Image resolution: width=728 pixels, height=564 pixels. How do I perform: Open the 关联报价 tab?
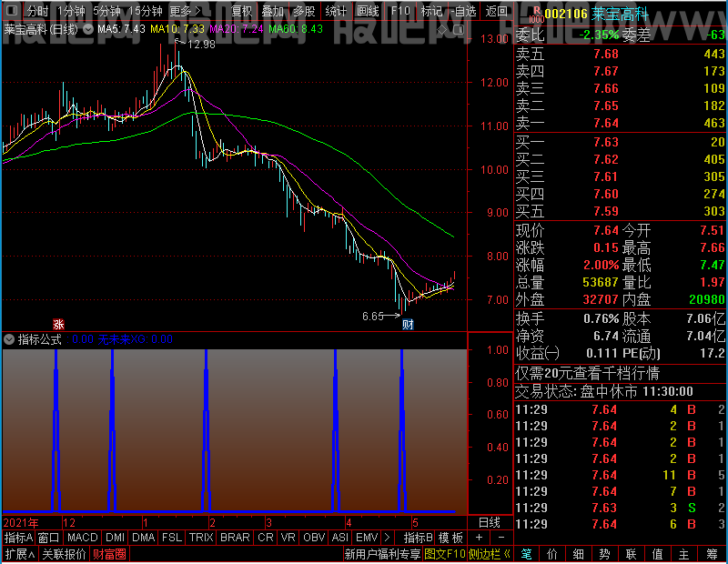pyautogui.click(x=64, y=554)
